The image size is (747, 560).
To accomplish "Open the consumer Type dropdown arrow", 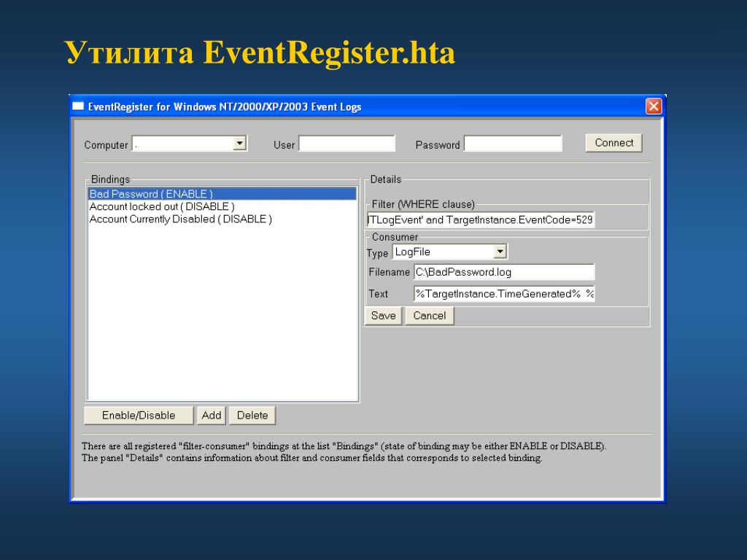I will 500,252.
